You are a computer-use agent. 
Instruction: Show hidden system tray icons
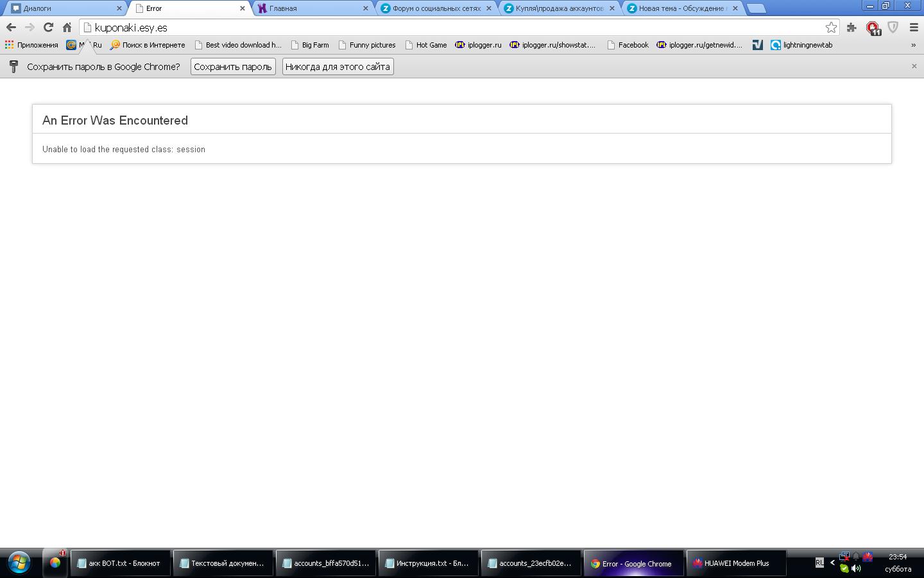point(832,563)
